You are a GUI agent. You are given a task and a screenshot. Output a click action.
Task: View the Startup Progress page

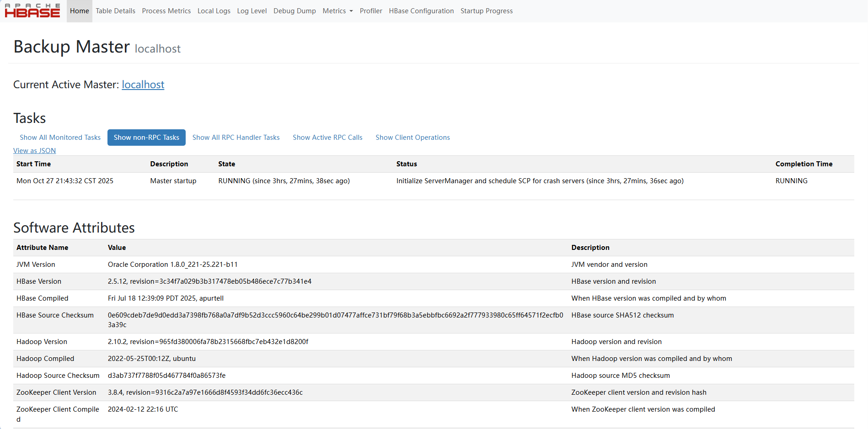[487, 11]
